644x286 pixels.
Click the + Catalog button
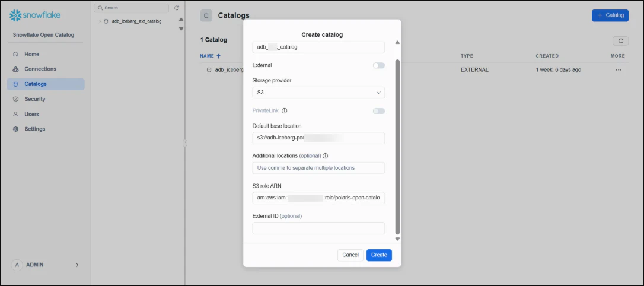[x=610, y=15]
